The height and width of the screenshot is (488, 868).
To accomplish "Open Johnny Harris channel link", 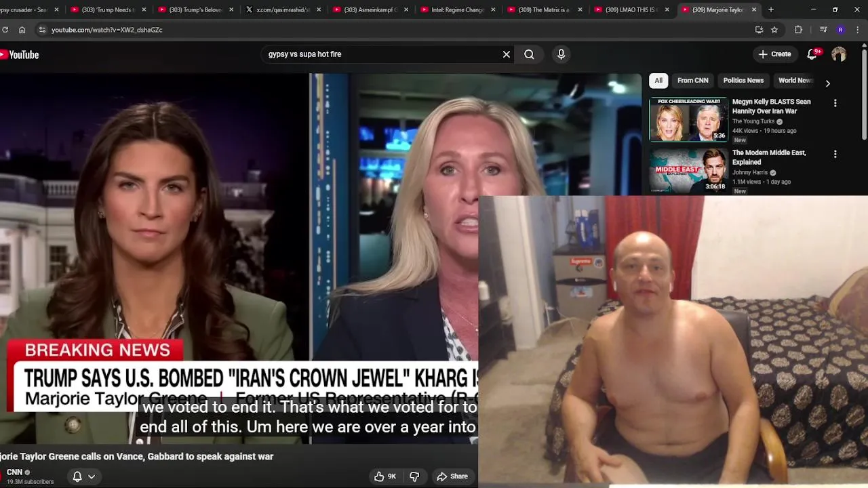I will tap(749, 172).
